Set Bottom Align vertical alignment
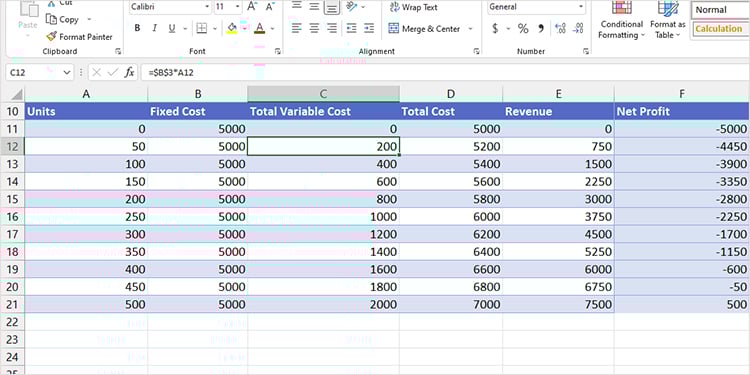 pyautogui.click(x=332, y=7)
